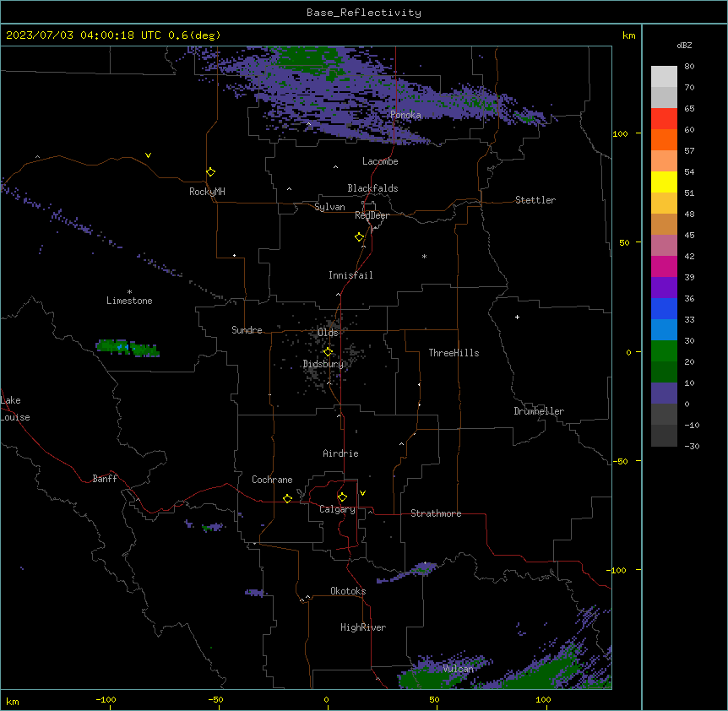Screen dimensions: 728x711
Task: Click the 80 value on the dBZ legend
Action: coord(689,67)
